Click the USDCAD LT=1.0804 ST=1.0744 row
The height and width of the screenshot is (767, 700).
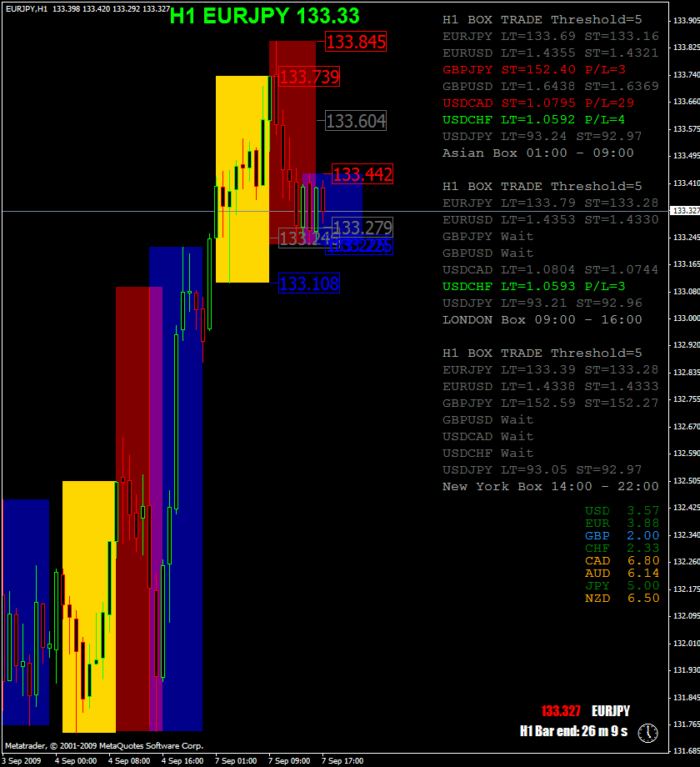point(551,269)
